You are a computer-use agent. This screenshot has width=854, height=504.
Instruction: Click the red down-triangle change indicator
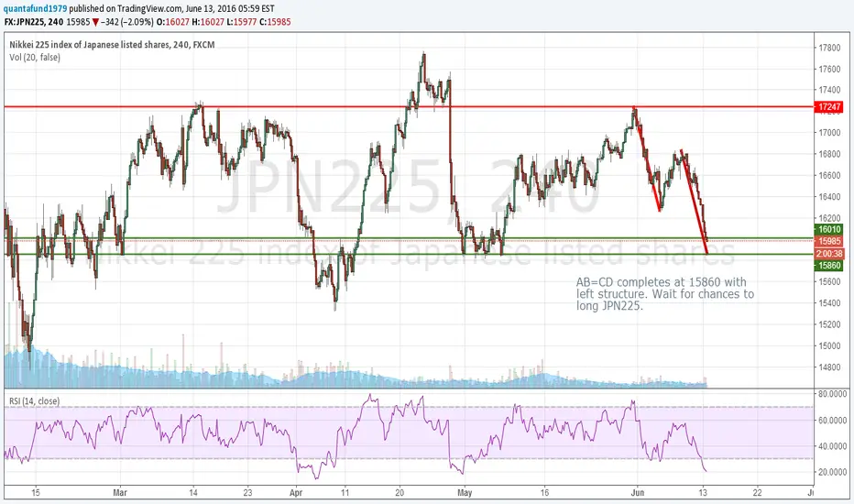95,22
